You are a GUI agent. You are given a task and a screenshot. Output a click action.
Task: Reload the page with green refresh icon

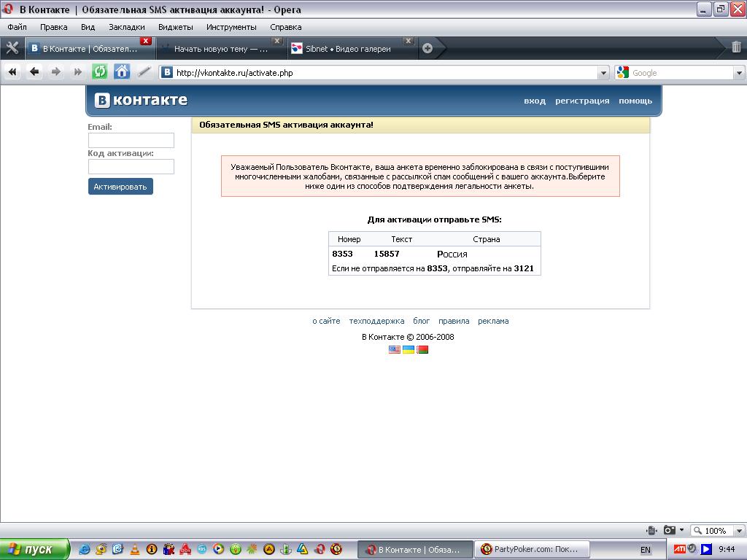[99, 72]
